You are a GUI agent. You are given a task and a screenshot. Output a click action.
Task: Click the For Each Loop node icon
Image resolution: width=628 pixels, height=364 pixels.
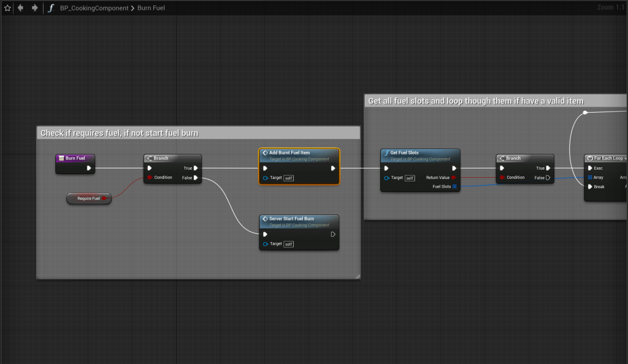[x=590, y=158]
